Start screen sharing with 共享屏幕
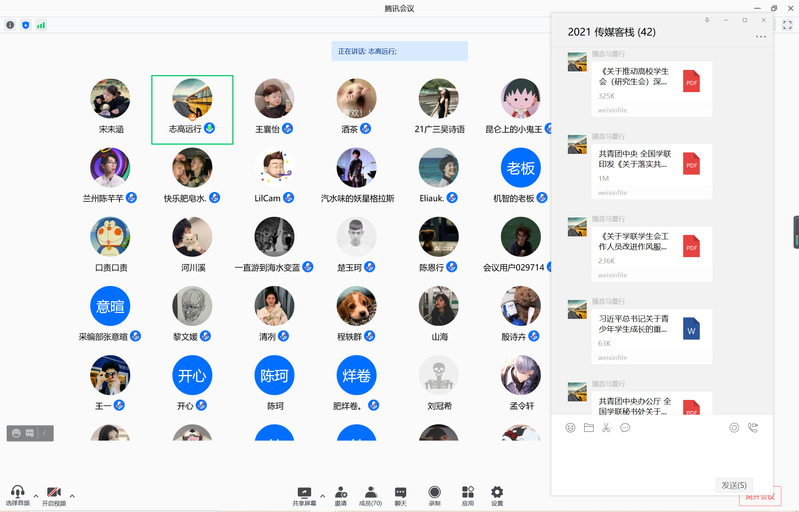 pyautogui.click(x=304, y=493)
